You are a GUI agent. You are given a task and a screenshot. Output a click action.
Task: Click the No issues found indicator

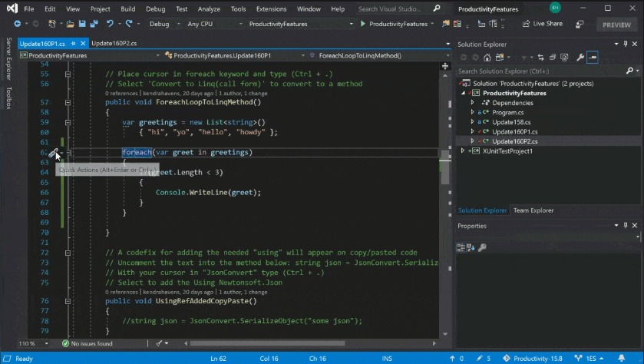point(87,343)
